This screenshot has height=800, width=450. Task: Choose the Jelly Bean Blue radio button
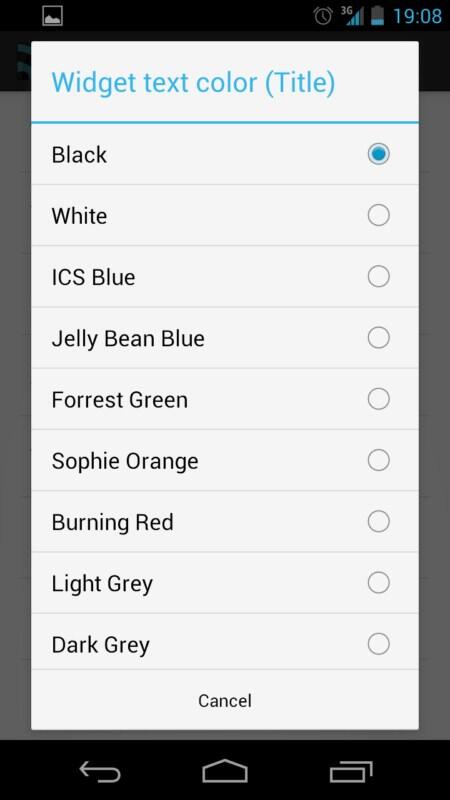coord(379,338)
